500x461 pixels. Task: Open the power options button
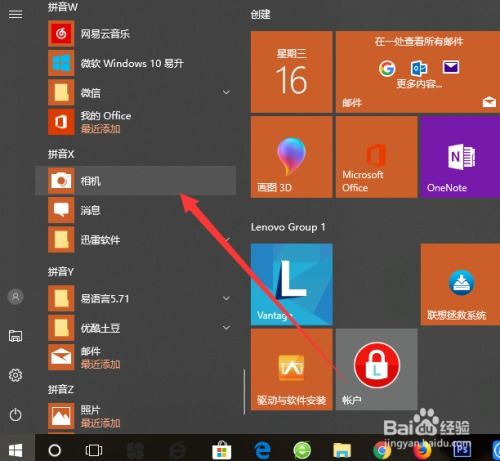click(15, 415)
